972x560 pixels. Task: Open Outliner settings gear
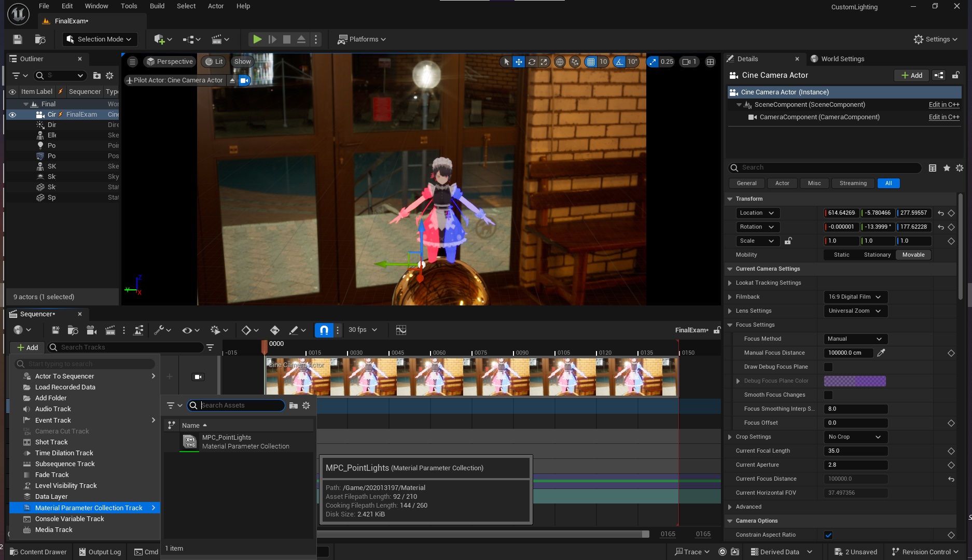(x=109, y=76)
